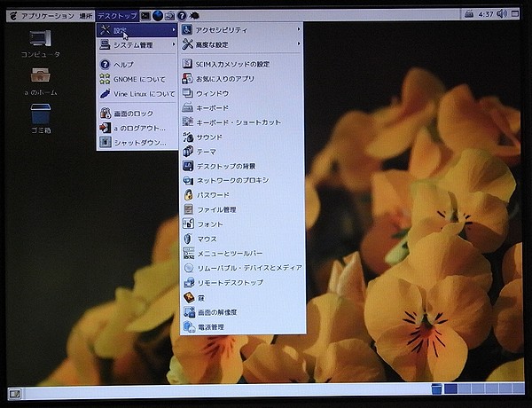The image size is (532, 408).
Task: Open ファイル管理 preferences
Action: click(241, 210)
